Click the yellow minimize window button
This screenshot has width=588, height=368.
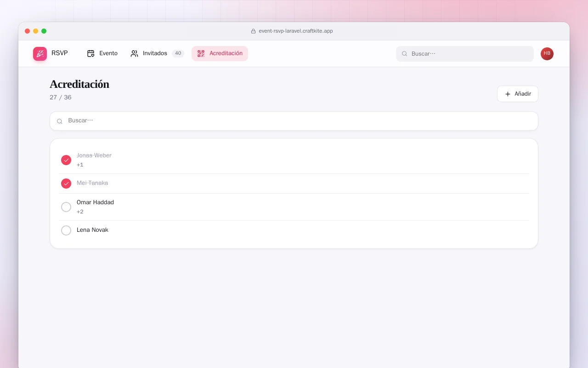point(36,31)
